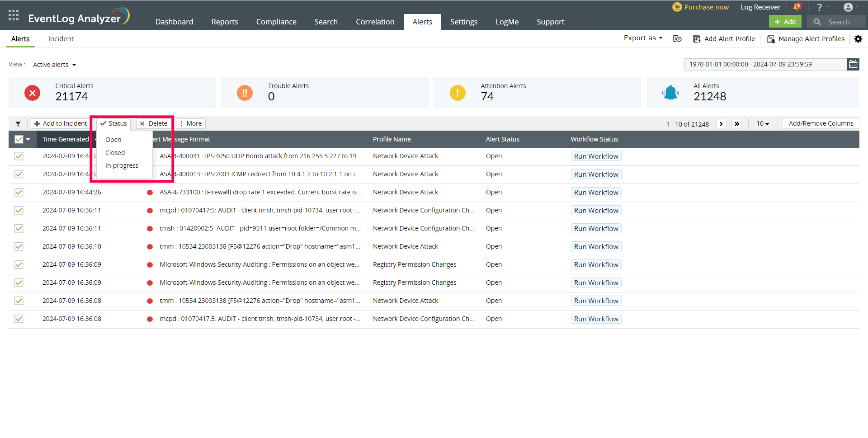This screenshot has height=438, width=868.
Task: Open the apps grid launcher icon
Action: [14, 15]
